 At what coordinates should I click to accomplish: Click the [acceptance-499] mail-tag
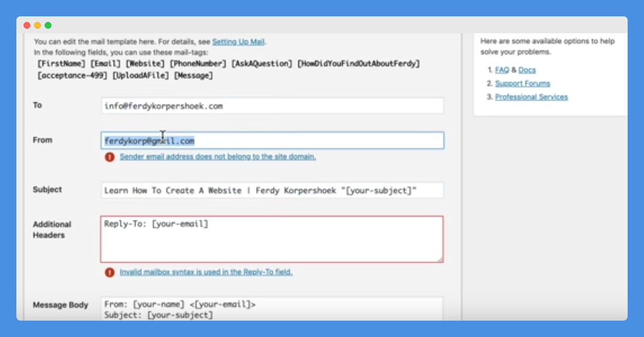tap(72, 76)
